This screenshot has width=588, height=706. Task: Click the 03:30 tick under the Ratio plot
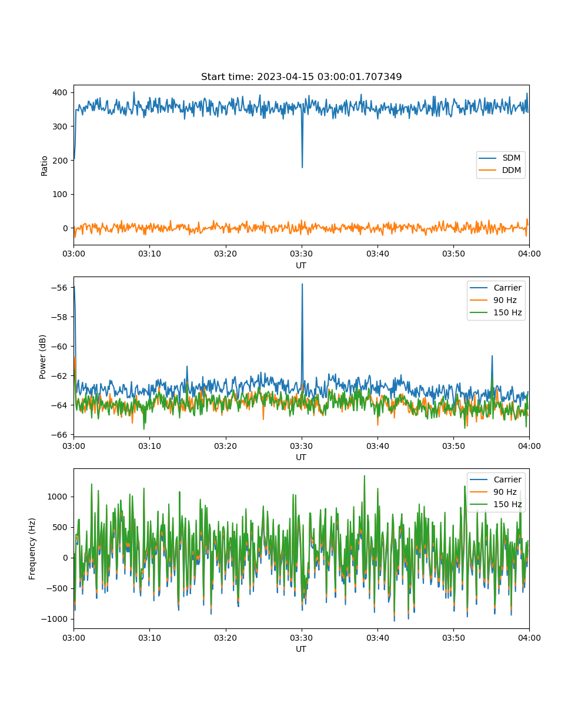(x=301, y=254)
